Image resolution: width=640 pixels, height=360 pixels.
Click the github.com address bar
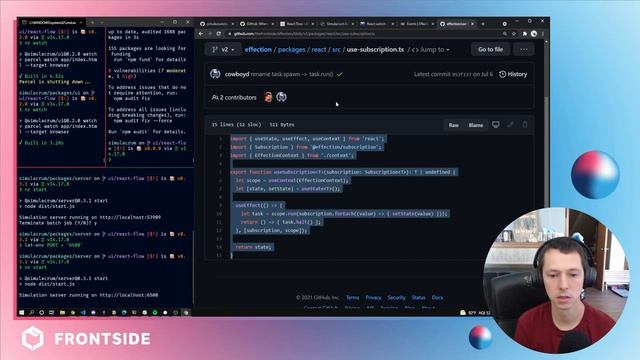pos(363,34)
